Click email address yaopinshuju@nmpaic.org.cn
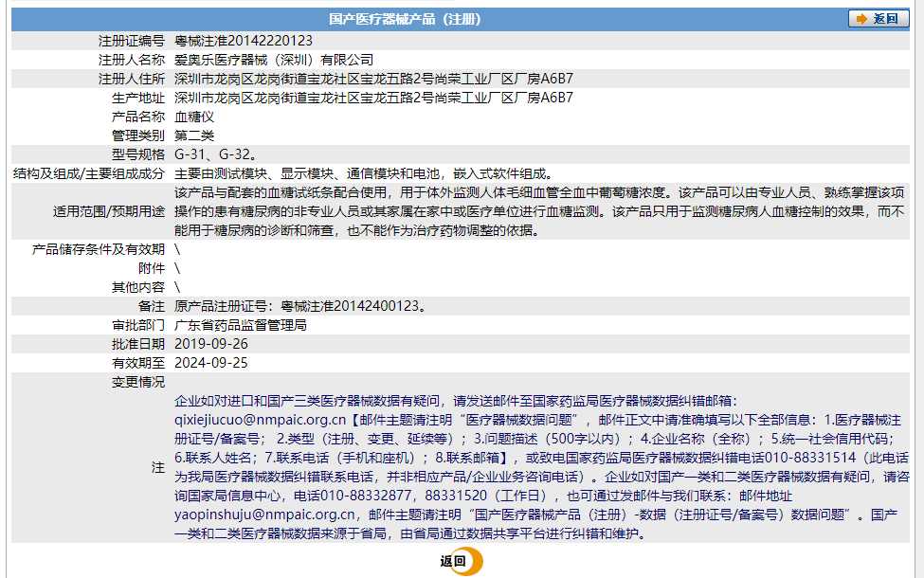The image size is (924, 578). pyautogui.click(x=264, y=515)
